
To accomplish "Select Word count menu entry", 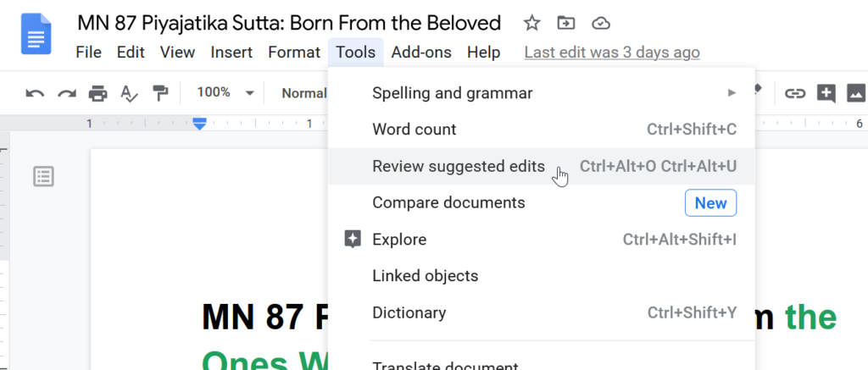I will tap(542, 130).
